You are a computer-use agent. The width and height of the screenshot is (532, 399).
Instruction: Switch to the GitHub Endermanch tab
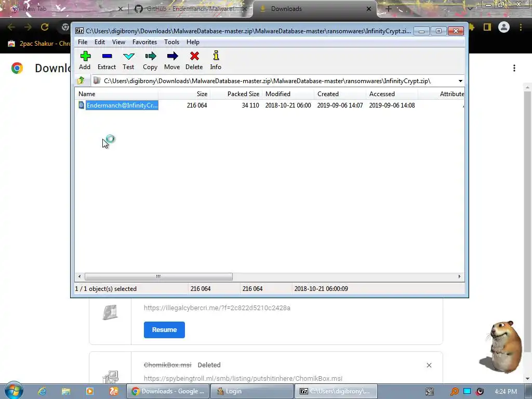point(190,9)
